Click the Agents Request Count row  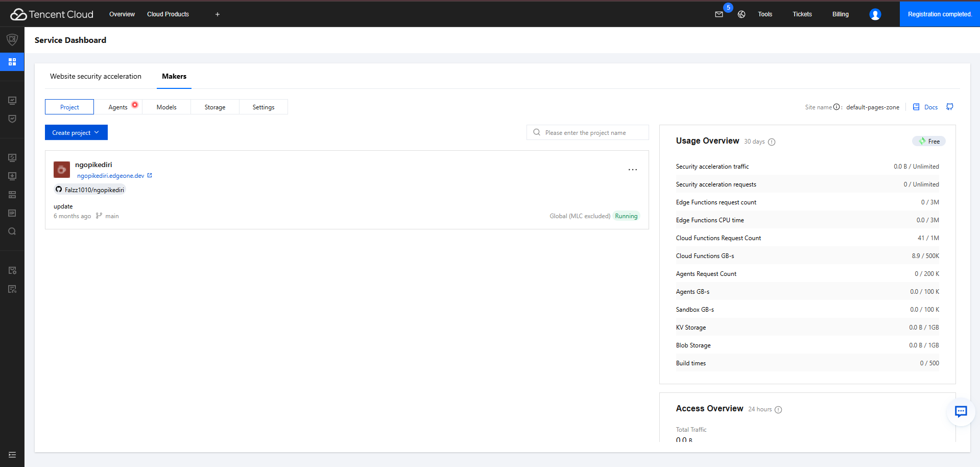click(x=807, y=274)
